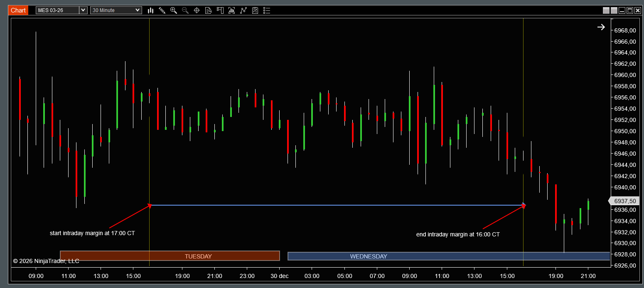Click the right arrow marker near the price axis
Viewport: 644px width, 288px height.
tap(601, 27)
